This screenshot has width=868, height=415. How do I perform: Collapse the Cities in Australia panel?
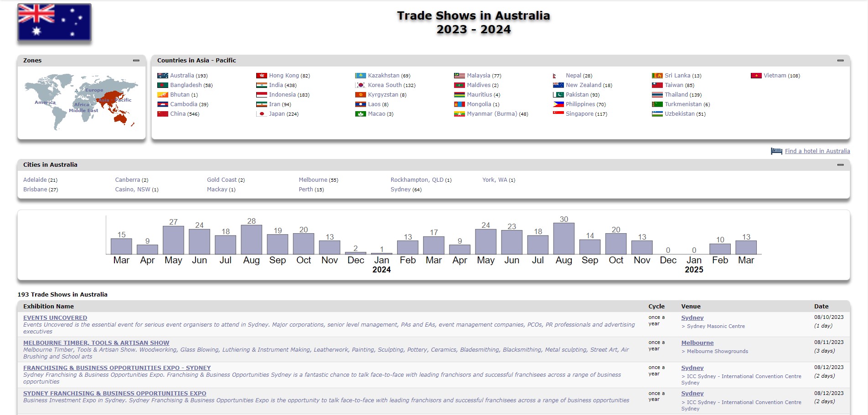(840, 165)
